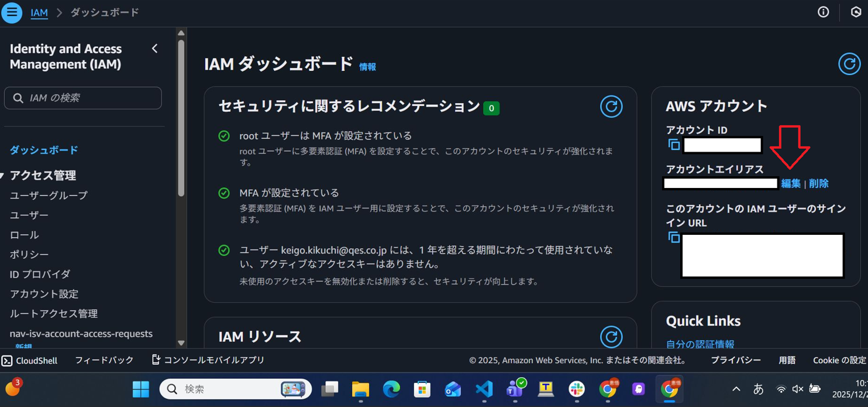The height and width of the screenshot is (407, 868).
Task: Go to ロール in sidebar
Action: pyautogui.click(x=25, y=235)
